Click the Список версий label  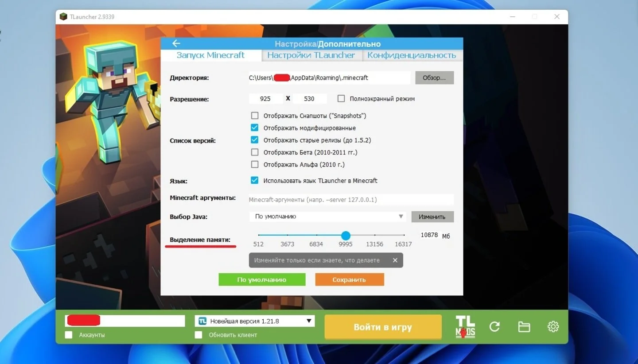coord(193,140)
